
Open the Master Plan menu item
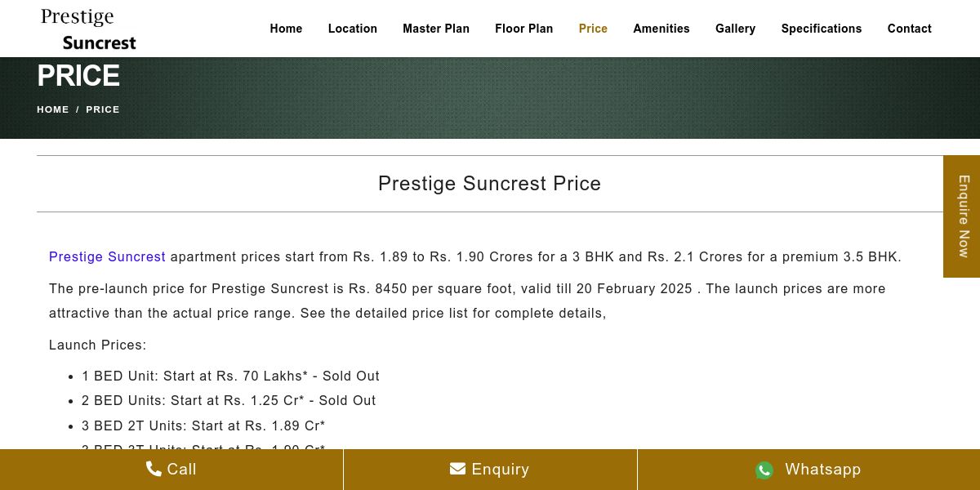(436, 29)
